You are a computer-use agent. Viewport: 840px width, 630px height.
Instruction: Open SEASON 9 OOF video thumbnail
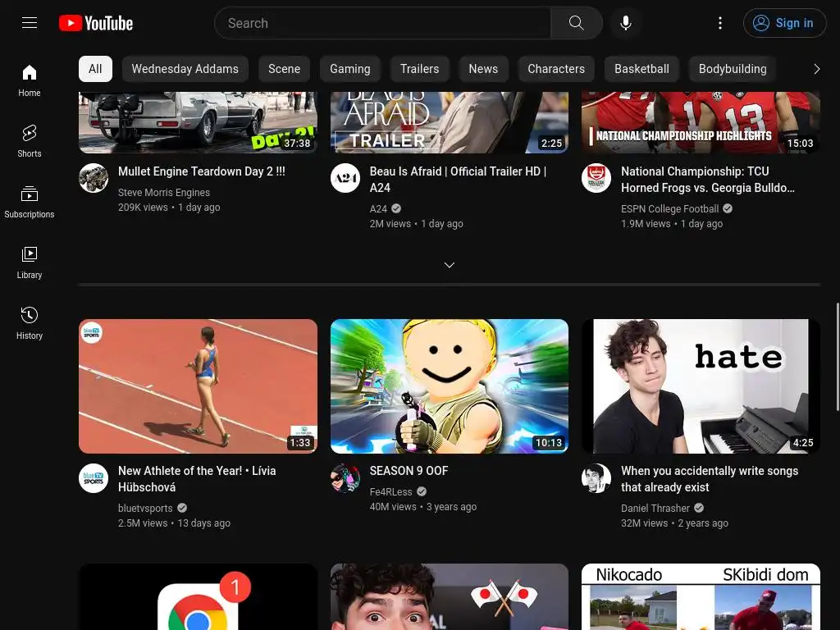(x=450, y=386)
